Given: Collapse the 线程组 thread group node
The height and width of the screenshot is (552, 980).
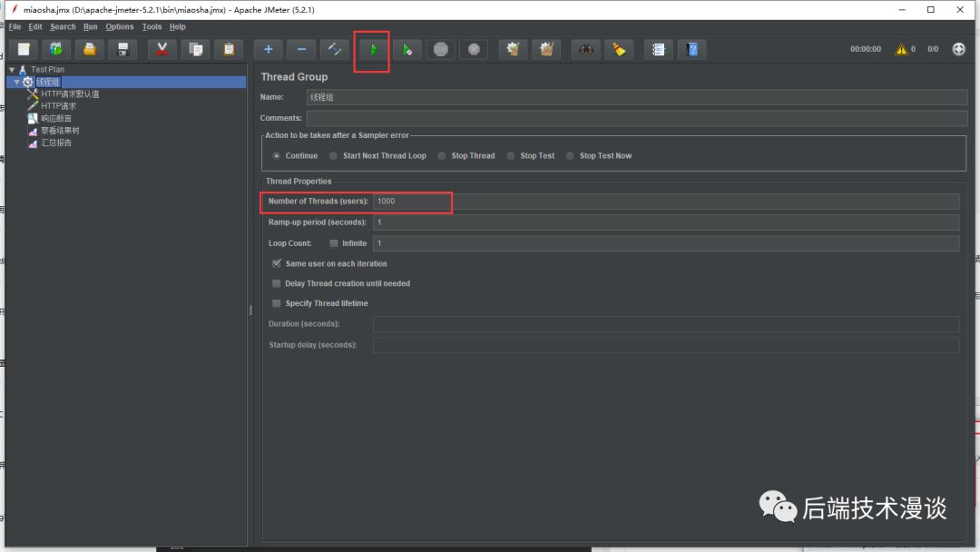Looking at the screenshot, I should tap(17, 82).
